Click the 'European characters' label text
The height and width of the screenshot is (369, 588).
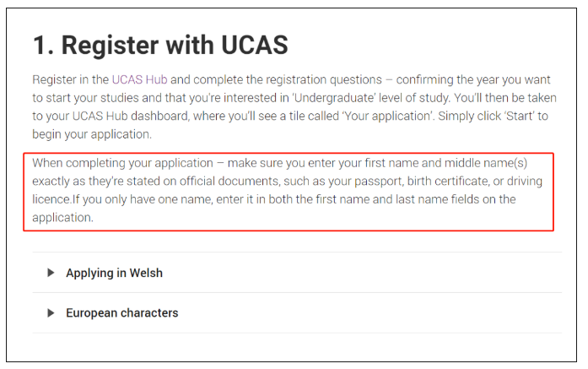tap(122, 312)
